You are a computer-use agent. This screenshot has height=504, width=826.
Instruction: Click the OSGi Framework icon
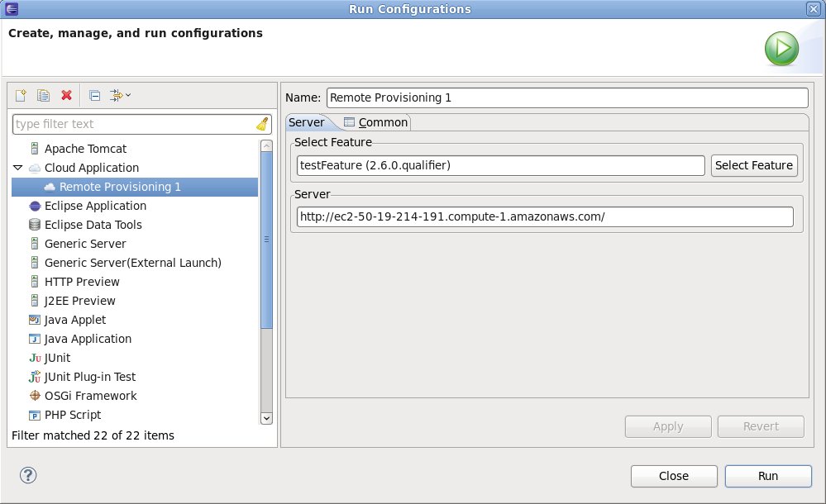click(x=35, y=396)
